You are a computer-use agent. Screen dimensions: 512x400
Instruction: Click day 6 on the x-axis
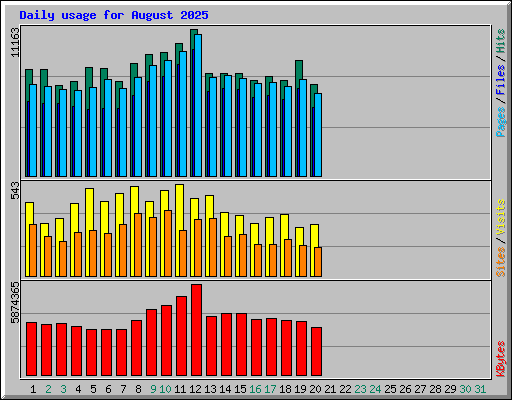[x=108, y=389]
